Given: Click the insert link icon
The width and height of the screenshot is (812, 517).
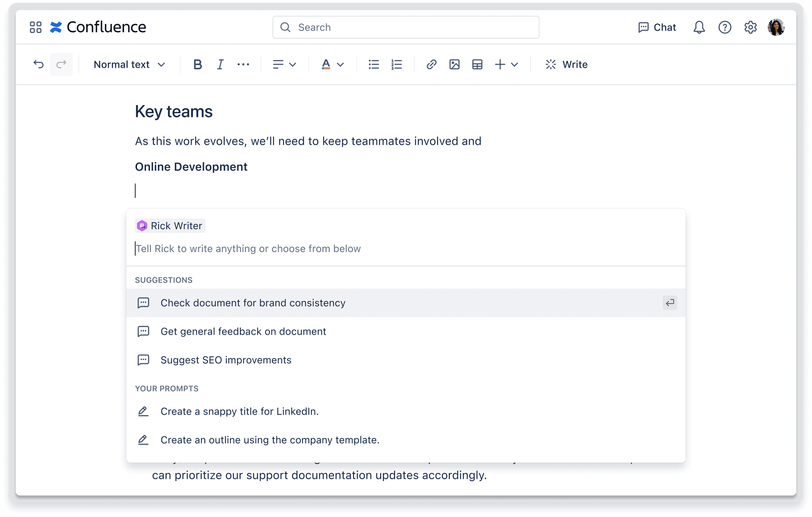Looking at the screenshot, I should coord(431,64).
